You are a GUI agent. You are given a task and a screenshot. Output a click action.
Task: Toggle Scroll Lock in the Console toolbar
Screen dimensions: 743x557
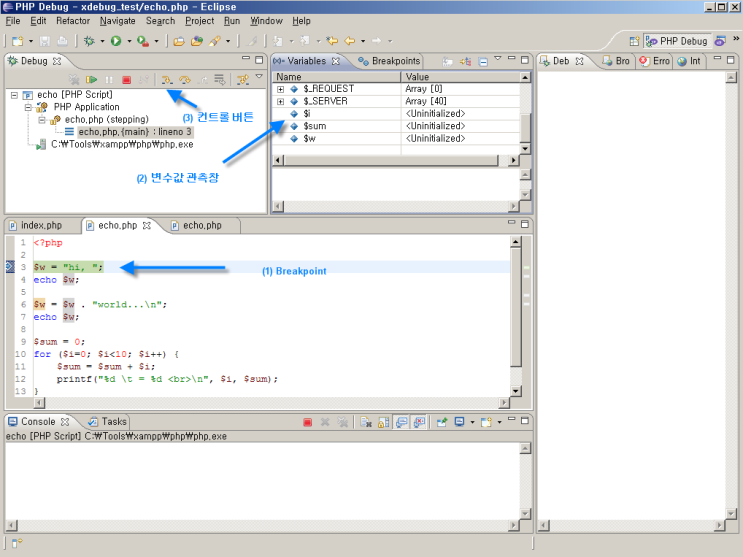pyautogui.click(x=383, y=423)
